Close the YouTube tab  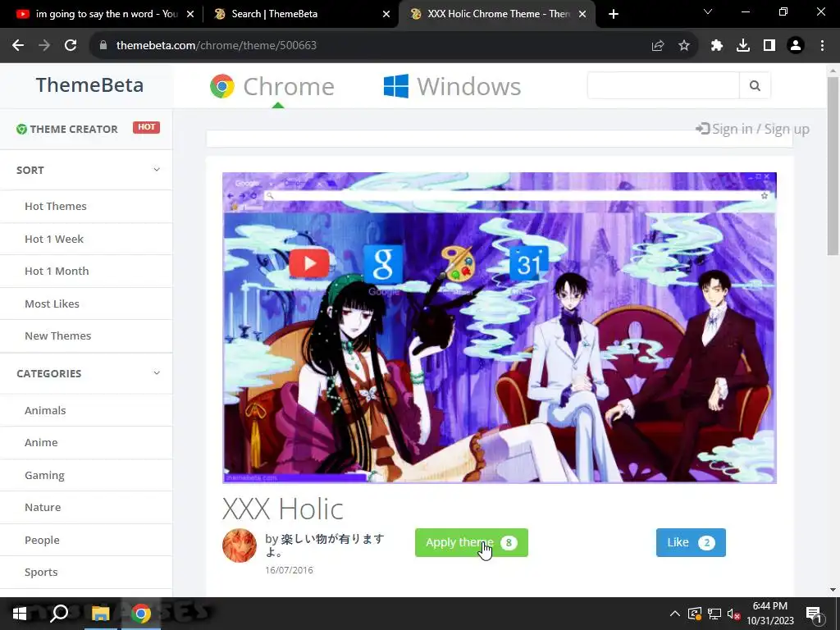190,14
